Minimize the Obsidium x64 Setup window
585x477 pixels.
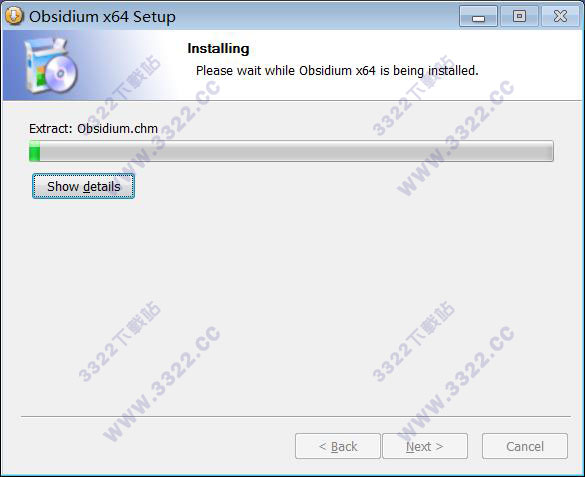(478, 16)
